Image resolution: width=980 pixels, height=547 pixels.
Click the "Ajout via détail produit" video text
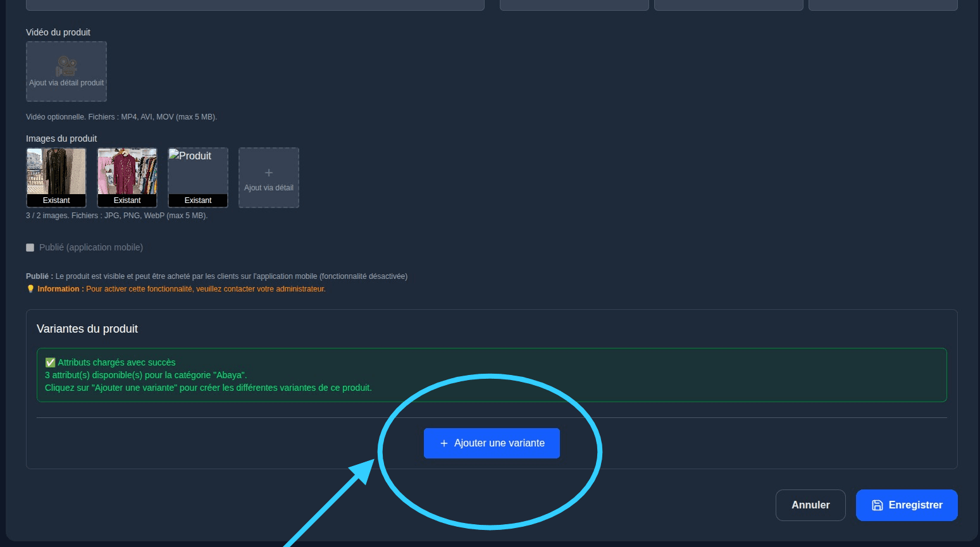pos(66,83)
